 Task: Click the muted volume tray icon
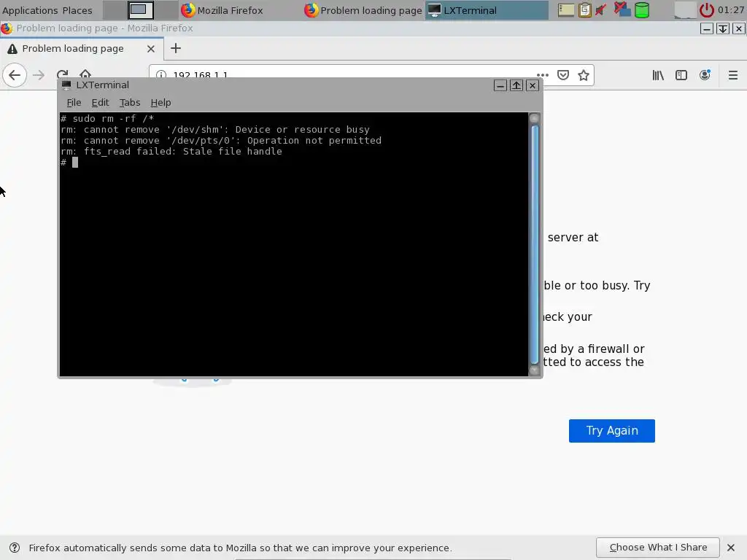(x=601, y=10)
